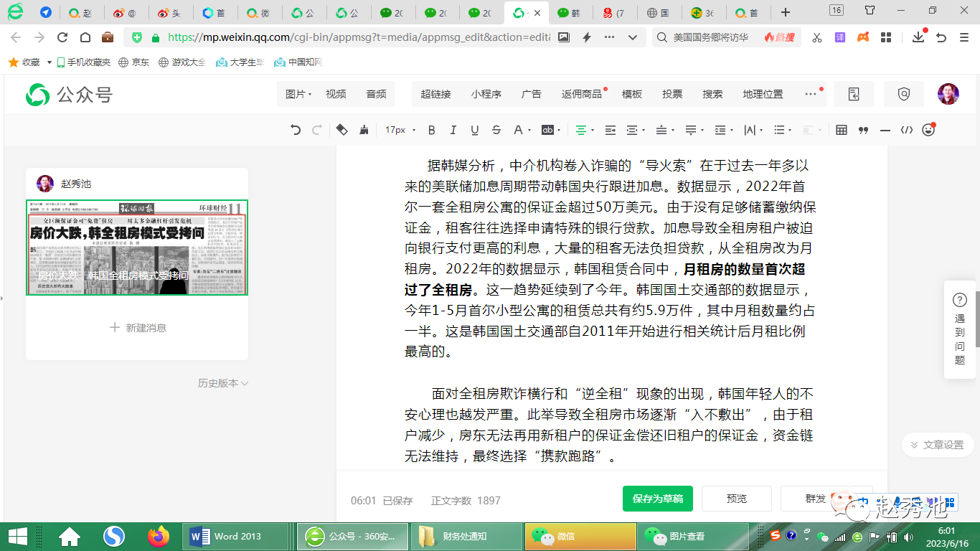Add a new article via 新建消息
This screenshot has width=980, height=551.
pyautogui.click(x=137, y=328)
